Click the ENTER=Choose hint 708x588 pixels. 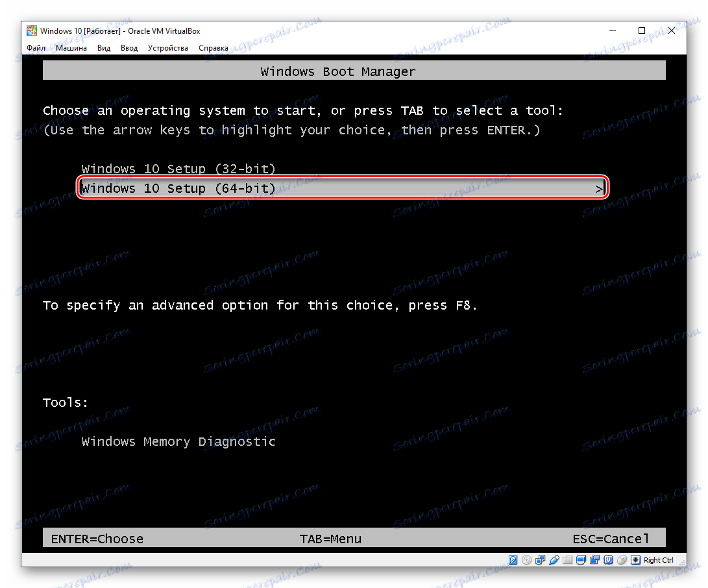tap(97, 539)
